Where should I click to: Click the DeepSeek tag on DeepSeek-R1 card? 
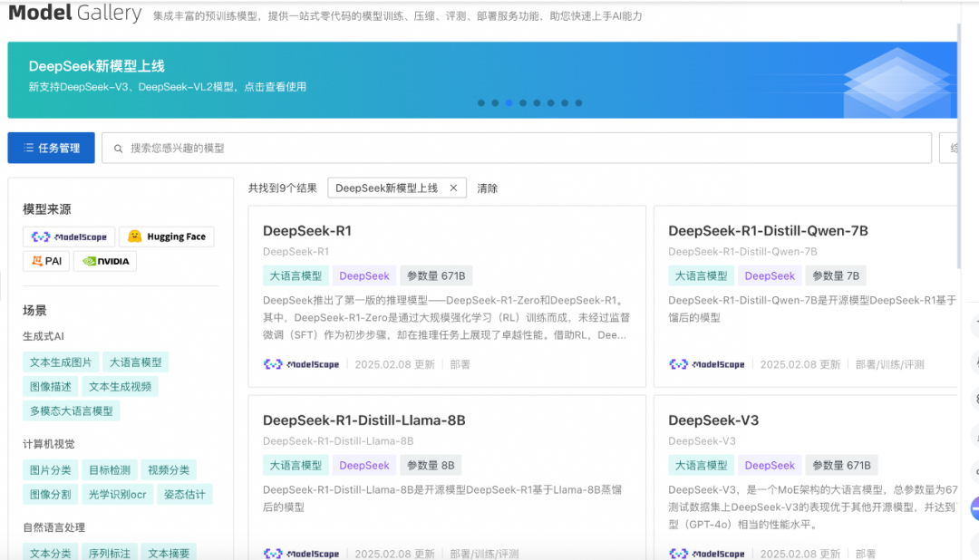click(364, 276)
